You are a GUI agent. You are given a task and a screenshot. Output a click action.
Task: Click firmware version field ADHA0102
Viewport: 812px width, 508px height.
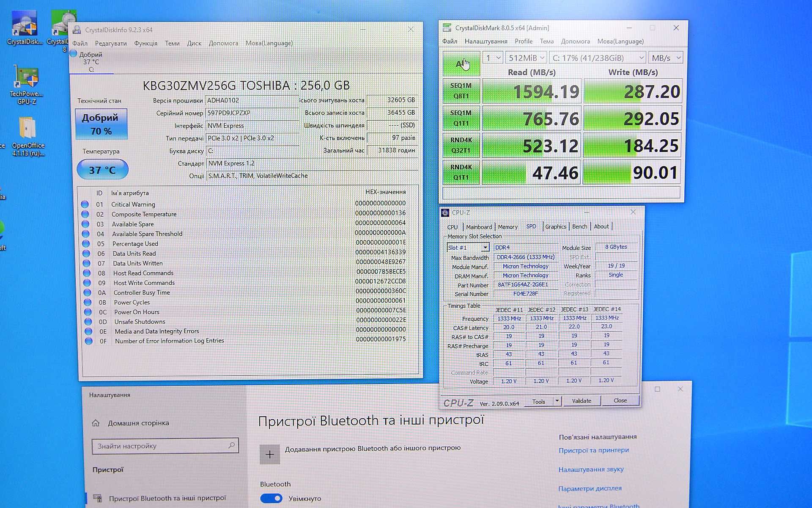click(252, 100)
